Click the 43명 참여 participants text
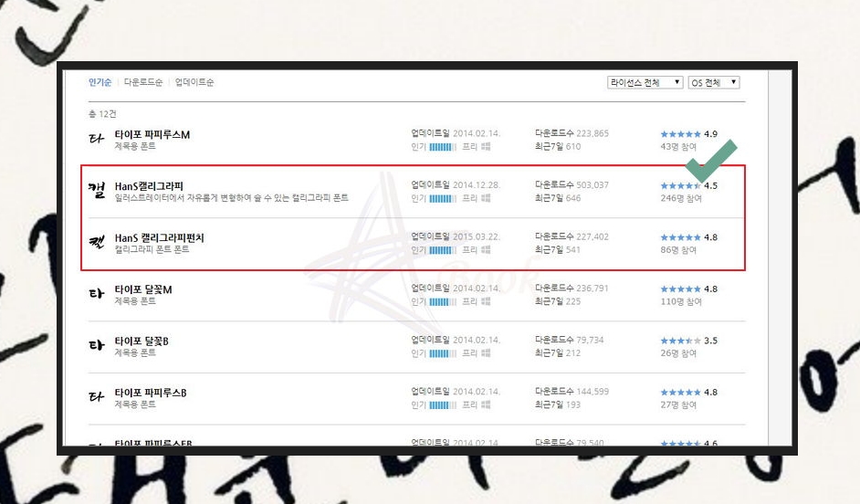Image resolution: width=860 pixels, height=504 pixels. 678,146
